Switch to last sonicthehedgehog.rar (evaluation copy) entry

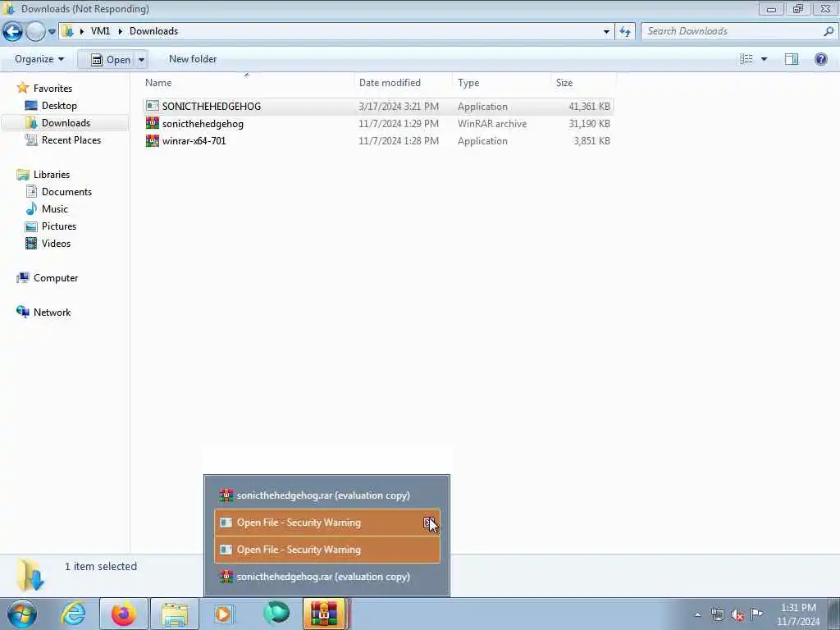326,577
